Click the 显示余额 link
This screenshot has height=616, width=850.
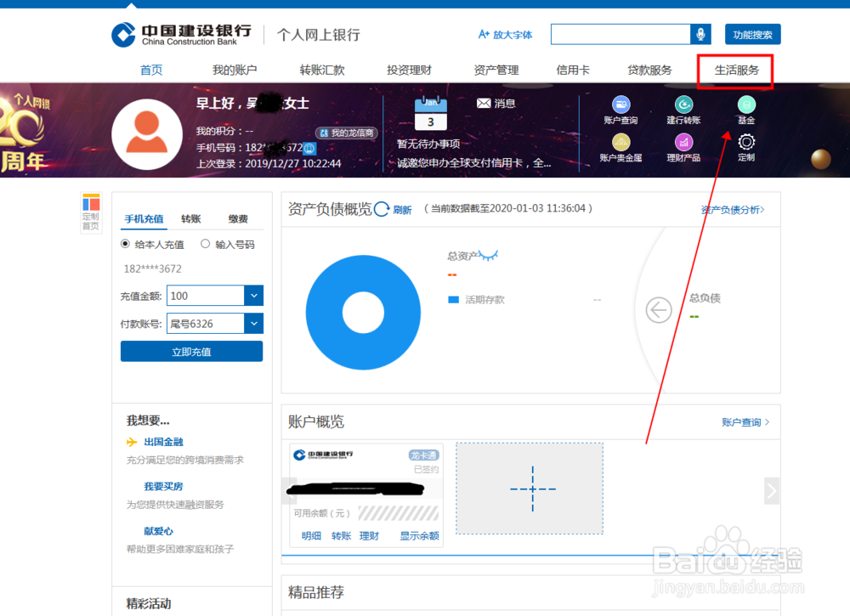419,536
